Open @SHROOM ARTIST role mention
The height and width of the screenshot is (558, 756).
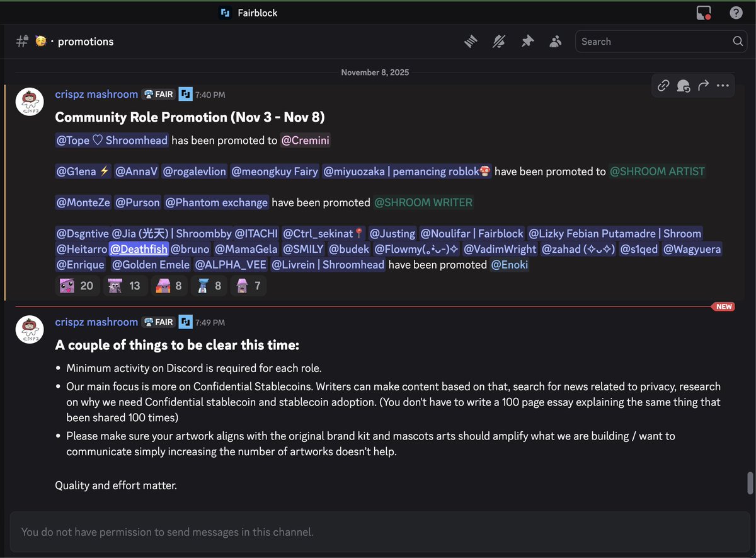[657, 171]
